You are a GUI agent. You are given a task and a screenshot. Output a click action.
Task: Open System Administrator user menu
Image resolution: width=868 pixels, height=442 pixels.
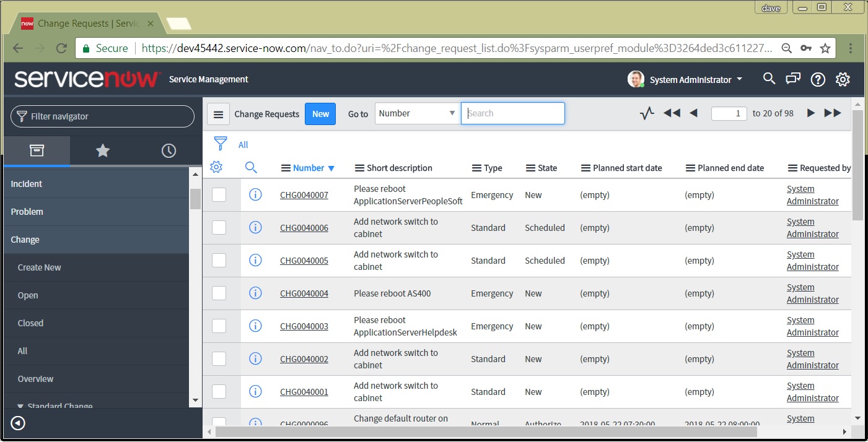(x=685, y=79)
